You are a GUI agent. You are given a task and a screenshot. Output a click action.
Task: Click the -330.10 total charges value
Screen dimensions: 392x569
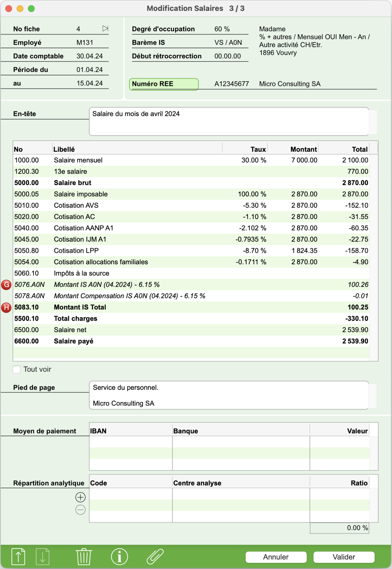[357, 318]
